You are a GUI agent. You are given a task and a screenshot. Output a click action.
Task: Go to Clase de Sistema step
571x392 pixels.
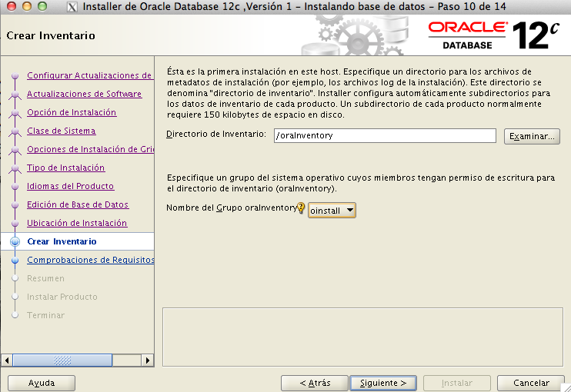coord(62,131)
